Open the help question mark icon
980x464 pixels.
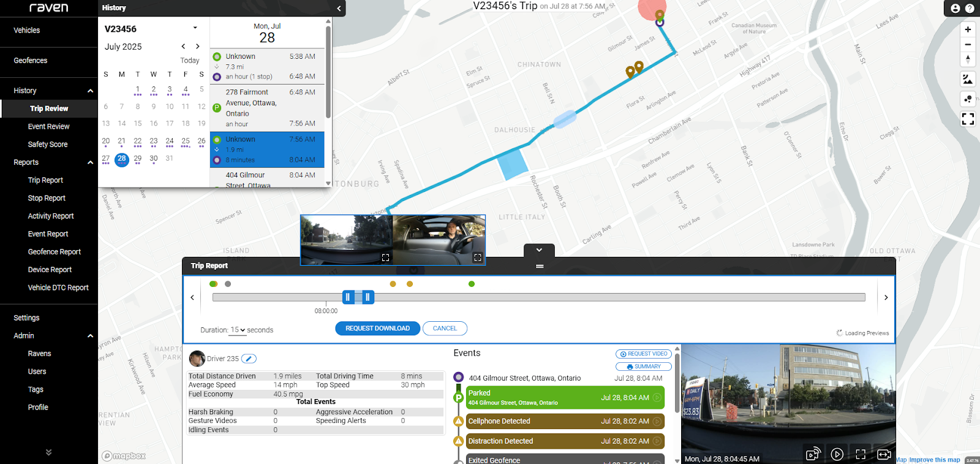(x=970, y=9)
